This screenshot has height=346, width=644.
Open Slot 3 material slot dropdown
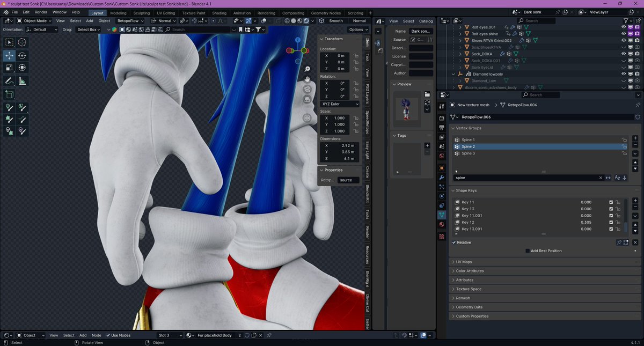170,335
